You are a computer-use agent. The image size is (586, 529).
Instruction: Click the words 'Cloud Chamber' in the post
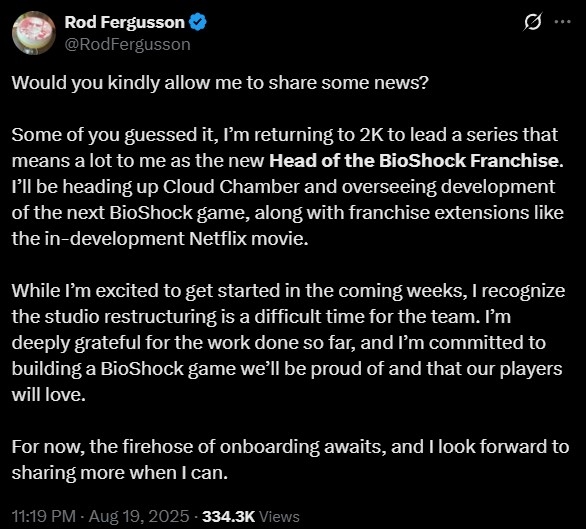pos(231,187)
